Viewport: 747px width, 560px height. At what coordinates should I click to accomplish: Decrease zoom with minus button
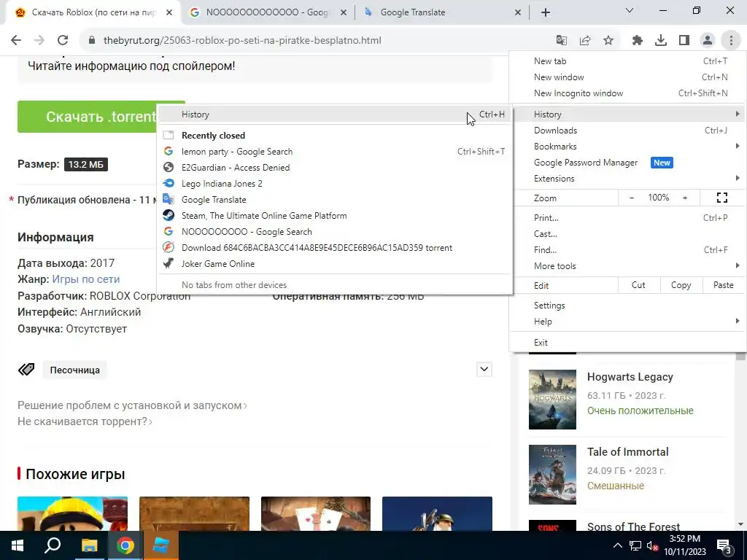click(632, 198)
